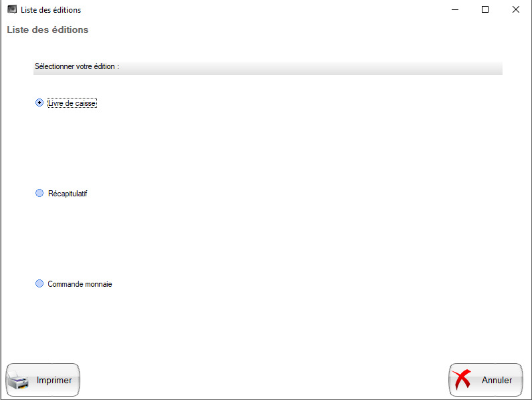This screenshot has width=532, height=400.
Task: Click the gray Liste des éditions heading
Action: (48, 30)
